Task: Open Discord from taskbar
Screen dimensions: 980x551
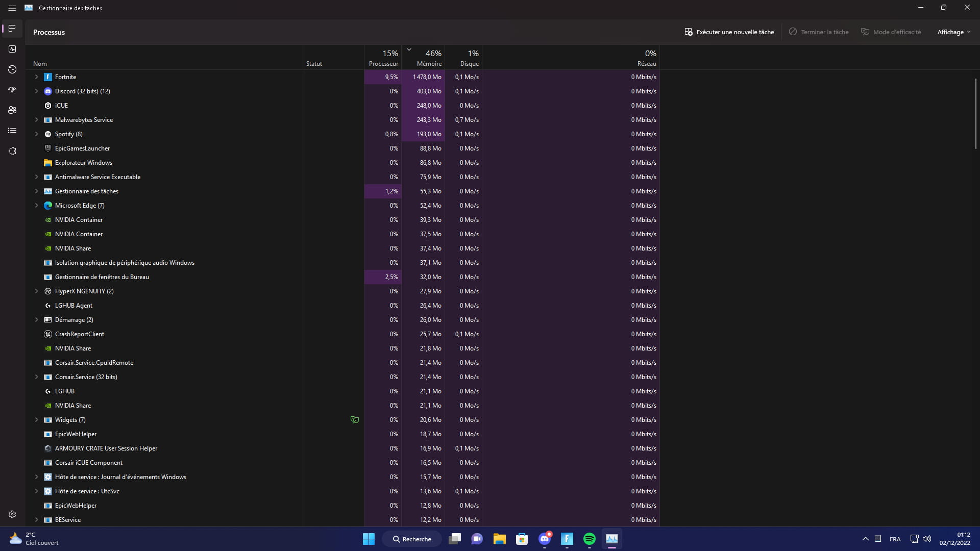Action: pyautogui.click(x=545, y=539)
